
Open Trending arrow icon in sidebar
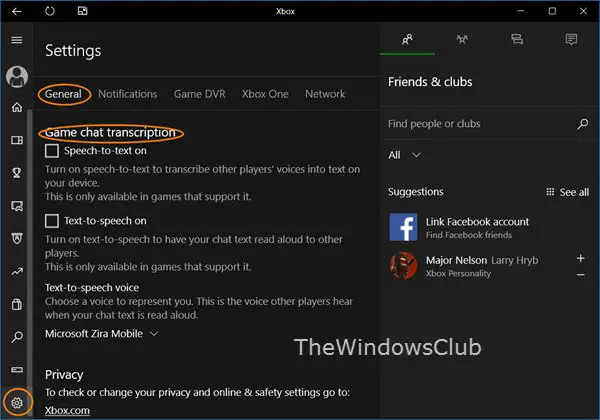(17, 272)
